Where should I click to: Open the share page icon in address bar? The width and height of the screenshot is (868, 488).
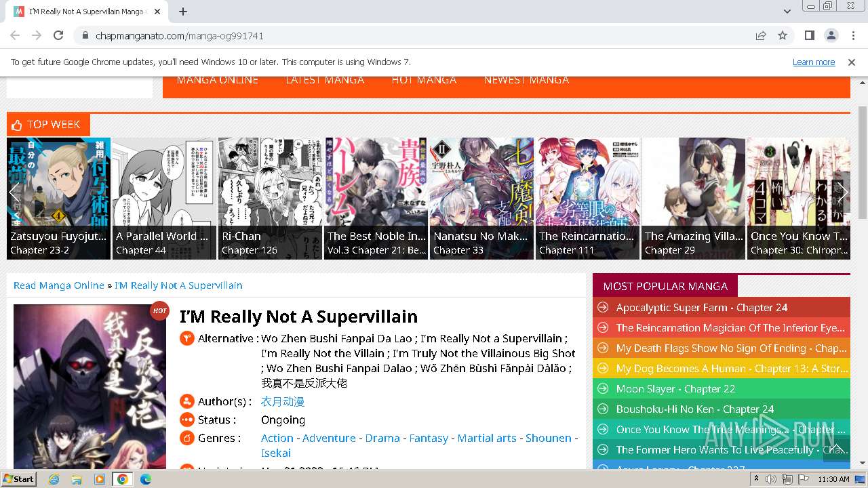[761, 35]
